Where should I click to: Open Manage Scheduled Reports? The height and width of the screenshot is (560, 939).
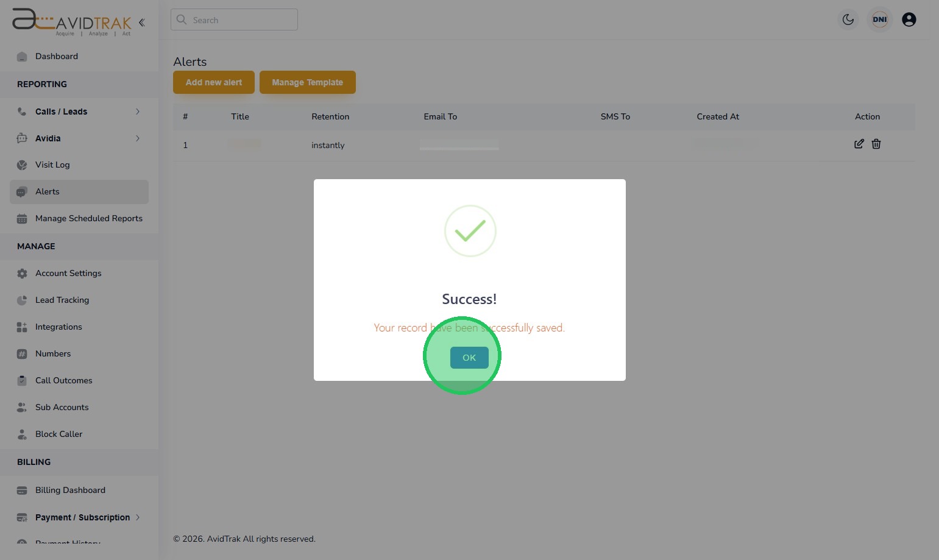click(x=89, y=218)
